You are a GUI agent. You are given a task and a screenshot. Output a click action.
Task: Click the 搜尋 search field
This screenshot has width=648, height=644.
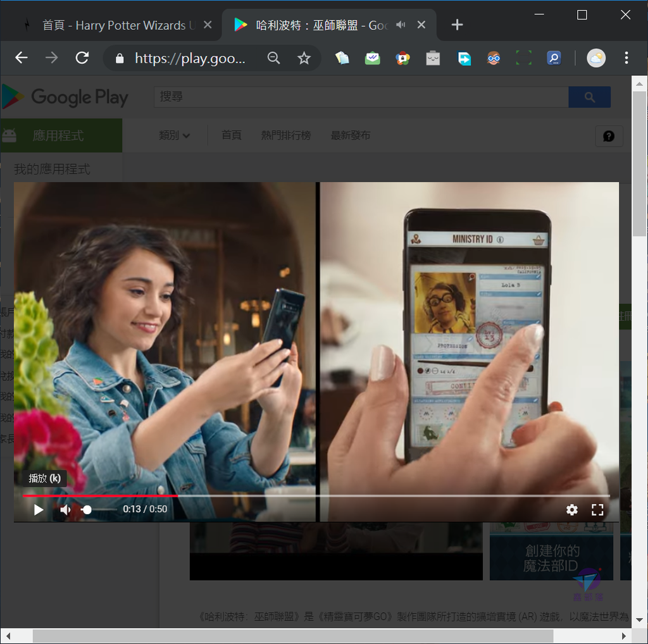coord(361,97)
